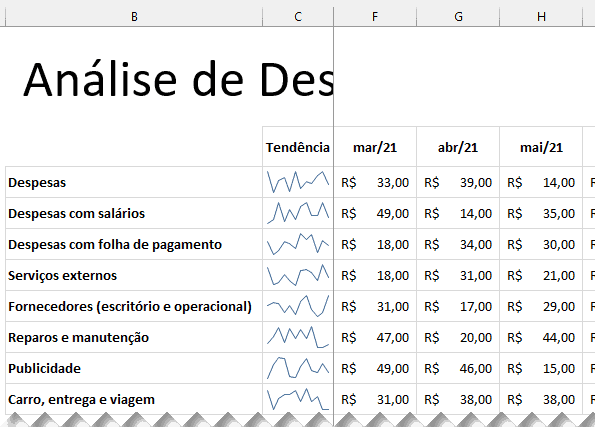Select the Tendência header cell
This screenshot has height=427, width=595.
pyautogui.click(x=298, y=147)
